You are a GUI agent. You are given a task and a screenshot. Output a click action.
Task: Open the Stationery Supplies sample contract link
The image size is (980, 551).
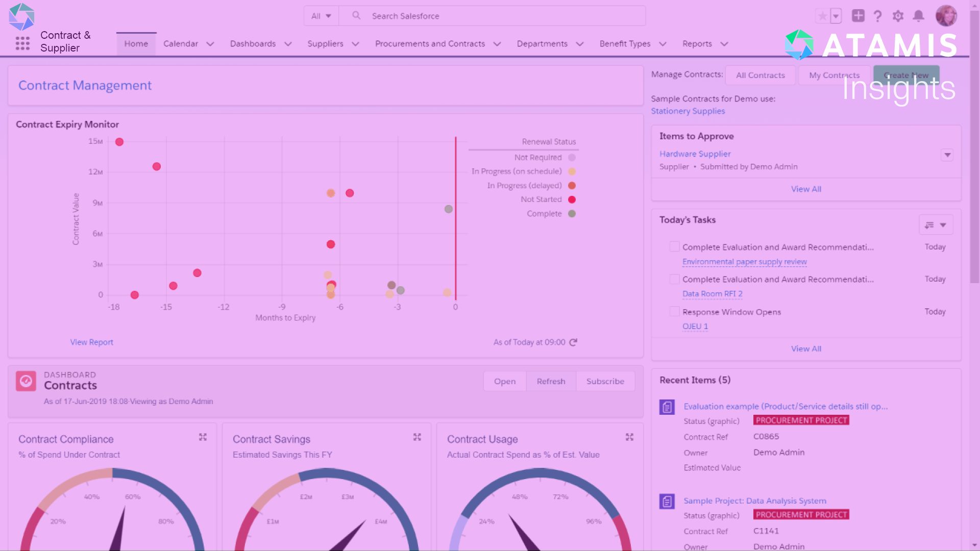point(688,111)
